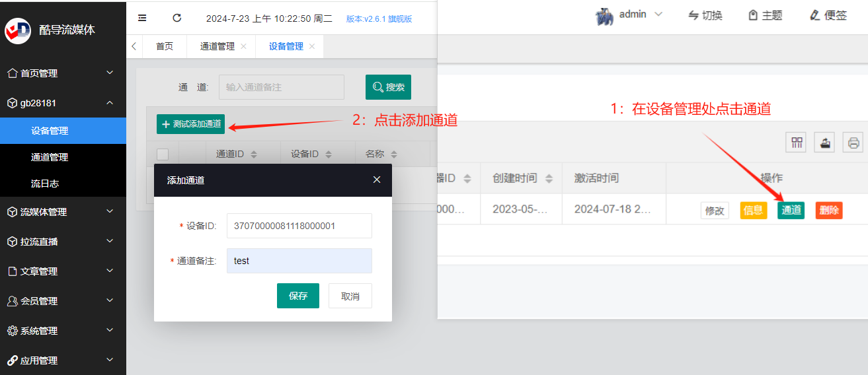Close the 通道管理 tab
The image size is (868, 375).
(243, 46)
